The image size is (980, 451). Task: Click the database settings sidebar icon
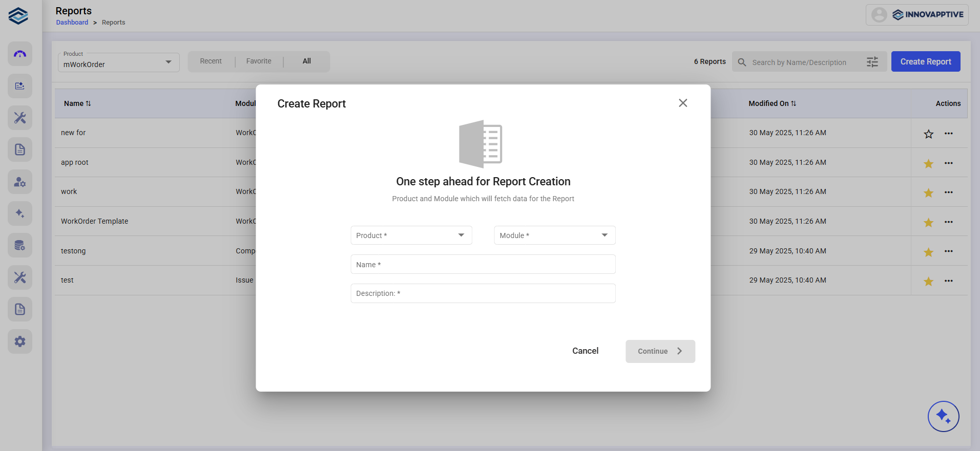[x=20, y=246]
